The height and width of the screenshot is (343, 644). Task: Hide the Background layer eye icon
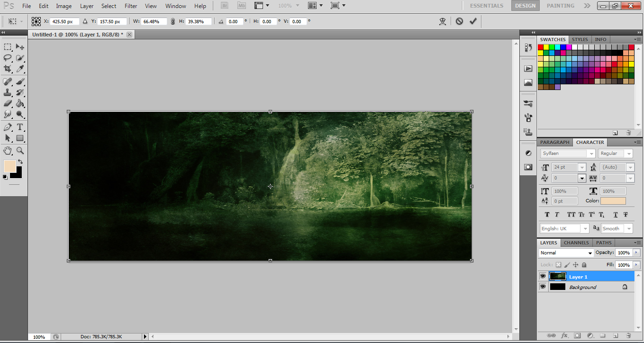[543, 287]
